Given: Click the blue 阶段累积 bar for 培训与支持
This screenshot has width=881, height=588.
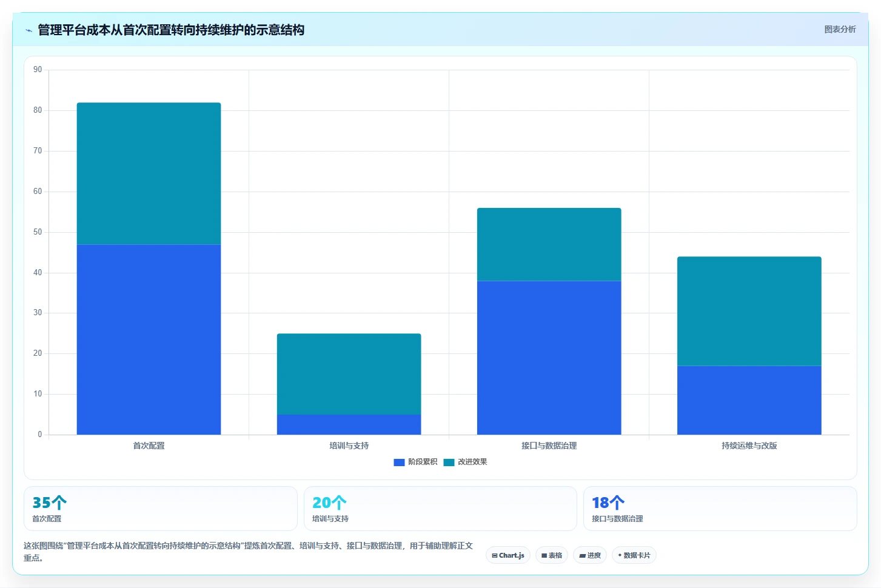Looking at the screenshot, I should [x=349, y=424].
